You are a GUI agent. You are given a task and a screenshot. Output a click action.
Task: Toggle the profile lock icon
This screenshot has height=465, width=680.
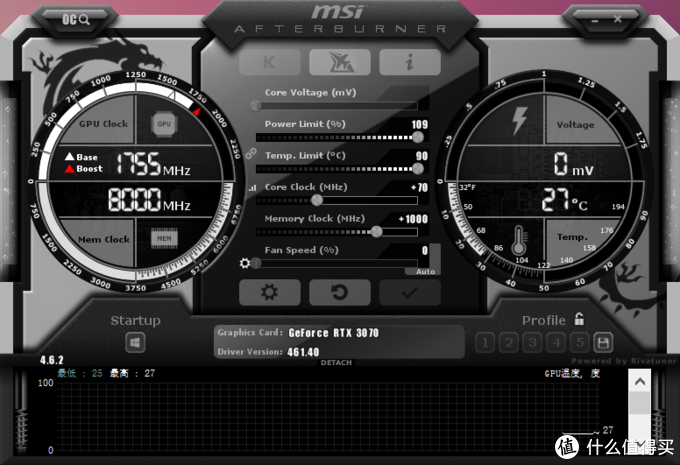click(579, 319)
